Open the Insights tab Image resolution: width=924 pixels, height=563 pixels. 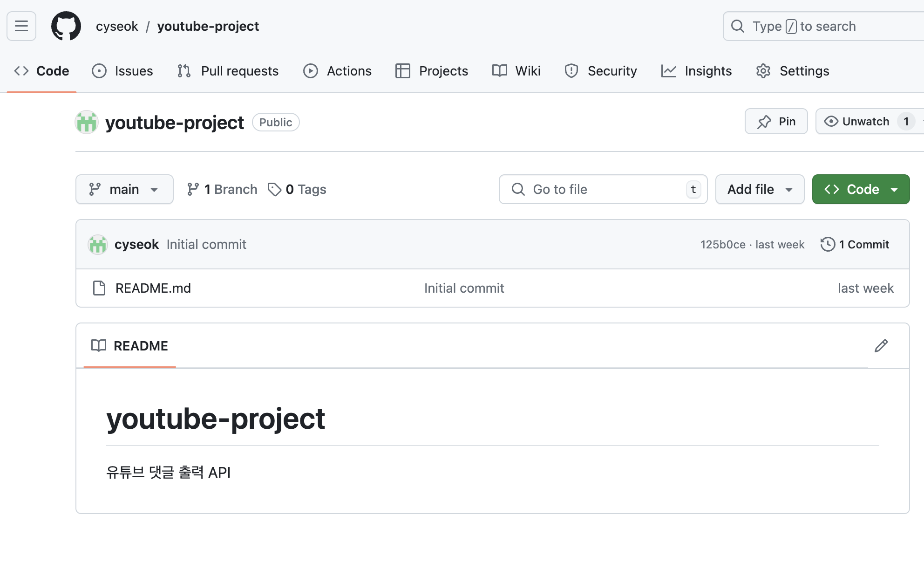[696, 71]
